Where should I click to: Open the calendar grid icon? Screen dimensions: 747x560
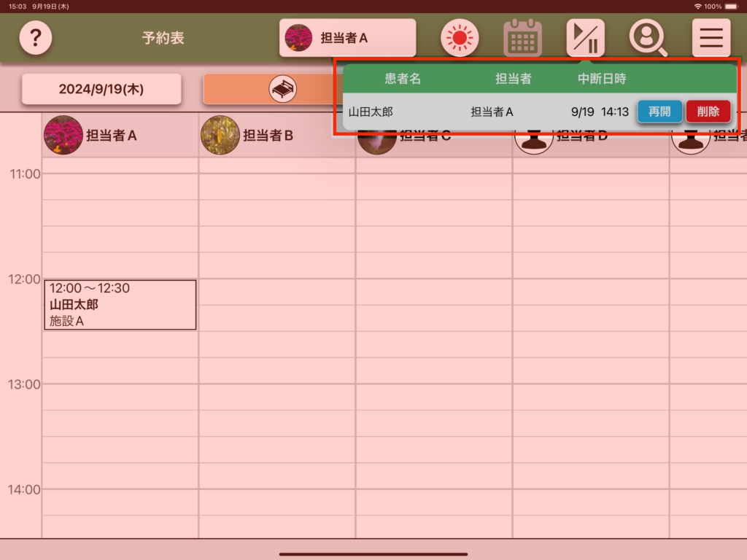522,38
